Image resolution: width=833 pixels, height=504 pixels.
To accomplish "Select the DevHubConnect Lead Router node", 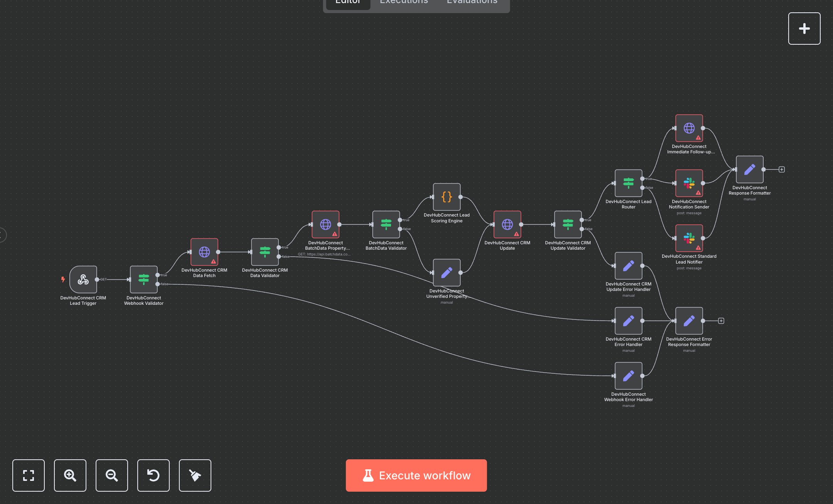I will tap(628, 183).
